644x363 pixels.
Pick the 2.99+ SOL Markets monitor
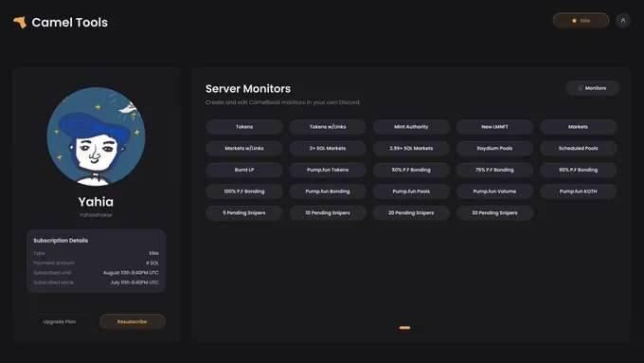pos(411,148)
